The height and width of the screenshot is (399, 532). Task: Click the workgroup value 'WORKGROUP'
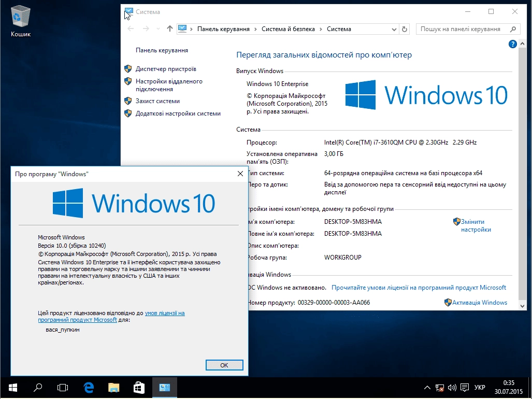tap(343, 258)
